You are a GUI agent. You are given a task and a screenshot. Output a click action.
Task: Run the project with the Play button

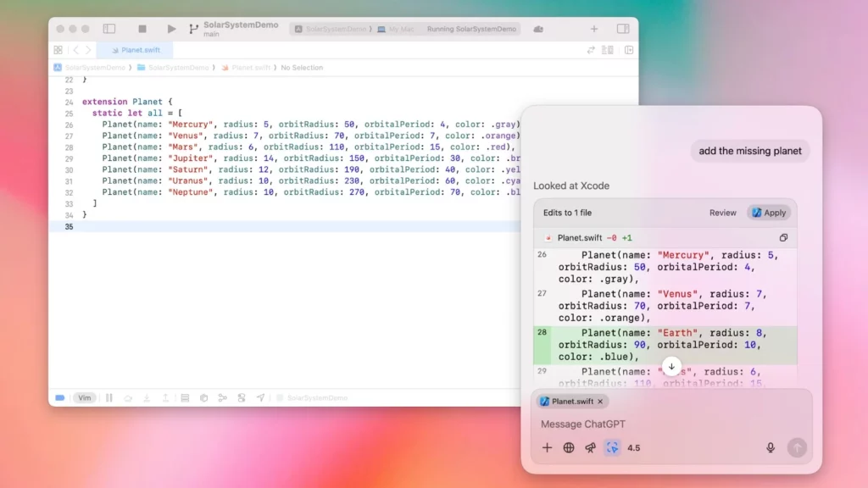[171, 29]
